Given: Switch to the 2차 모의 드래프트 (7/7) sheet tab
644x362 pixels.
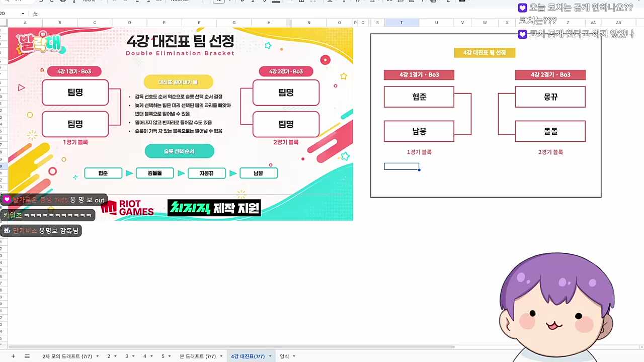Looking at the screenshot, I should pyautogui.click(x=67, y=356).
